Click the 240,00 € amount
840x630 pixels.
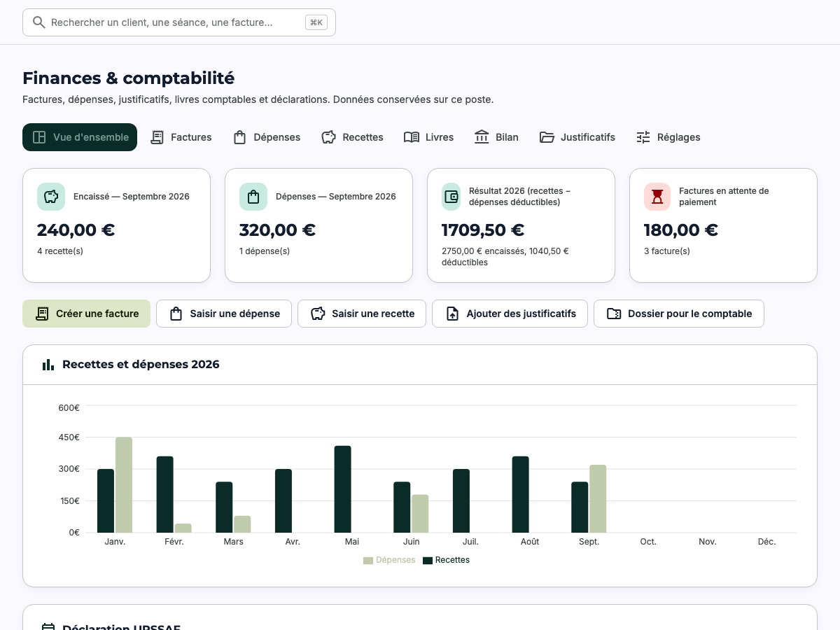pyautogui.click(x=76, y=230)
